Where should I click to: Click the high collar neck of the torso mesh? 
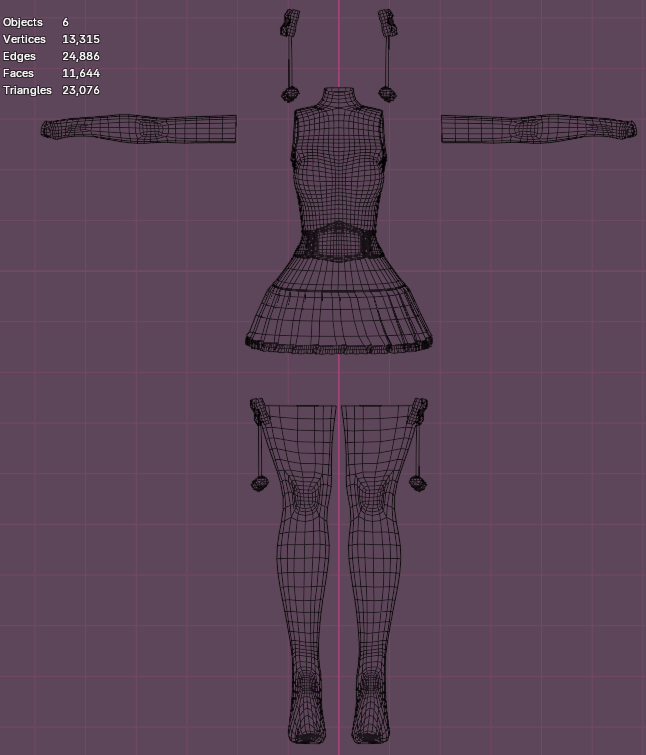click(x=338, y=99)
